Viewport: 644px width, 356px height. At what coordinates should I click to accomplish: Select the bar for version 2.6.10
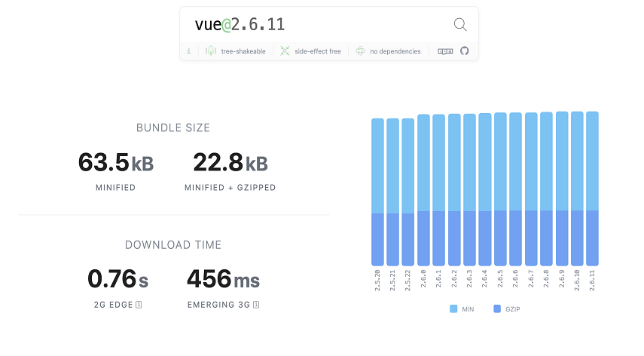click(x=577, y=189)
